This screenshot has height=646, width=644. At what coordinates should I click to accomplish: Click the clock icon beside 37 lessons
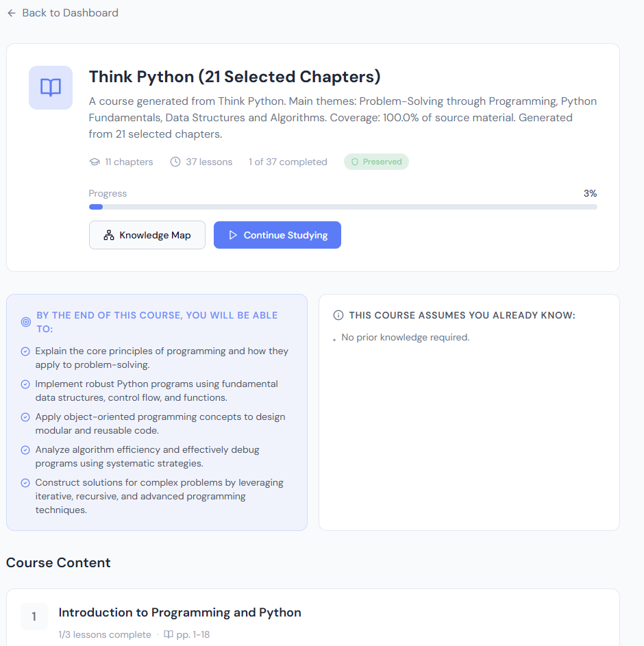click(x=175, y=162)
